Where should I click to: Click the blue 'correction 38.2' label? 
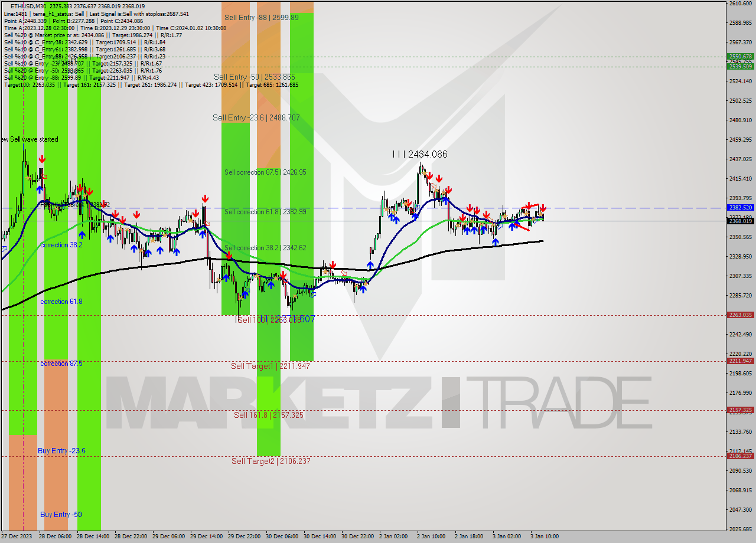click(x=61, y=244)
